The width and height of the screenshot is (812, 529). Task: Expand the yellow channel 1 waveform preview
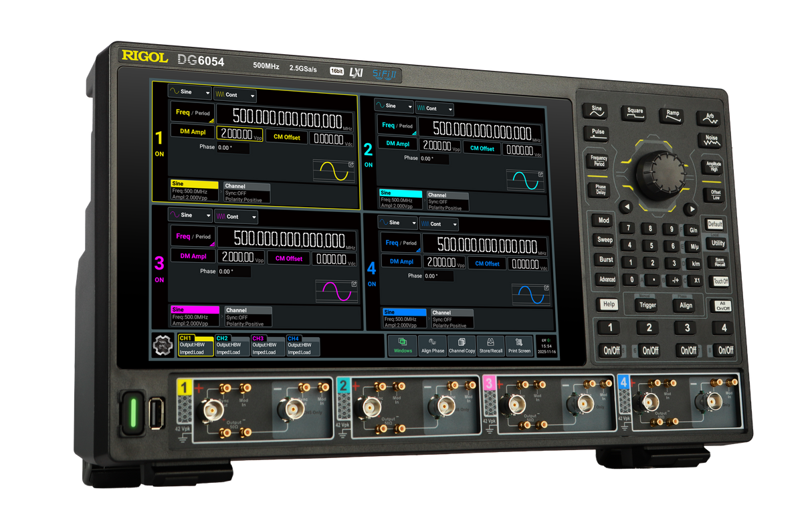(x=333, y=170)
